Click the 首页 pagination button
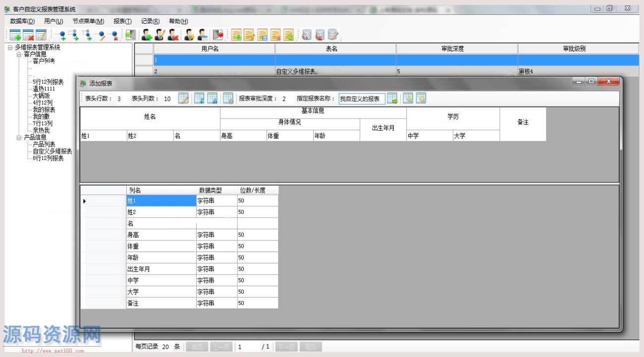This screenshot has width=644, height=357. 197,347
